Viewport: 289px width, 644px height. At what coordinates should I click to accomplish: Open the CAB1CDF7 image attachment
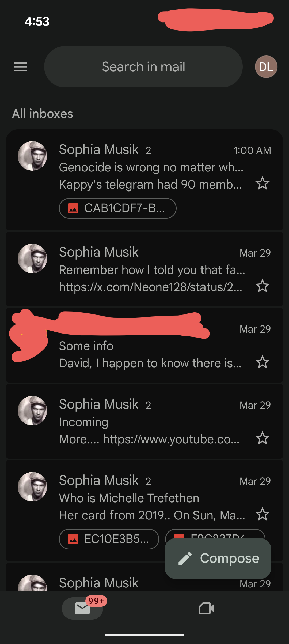tap(117, 208)
